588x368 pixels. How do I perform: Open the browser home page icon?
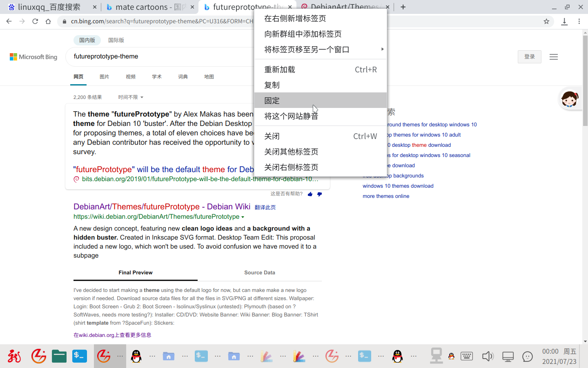(x=48, y=21)
